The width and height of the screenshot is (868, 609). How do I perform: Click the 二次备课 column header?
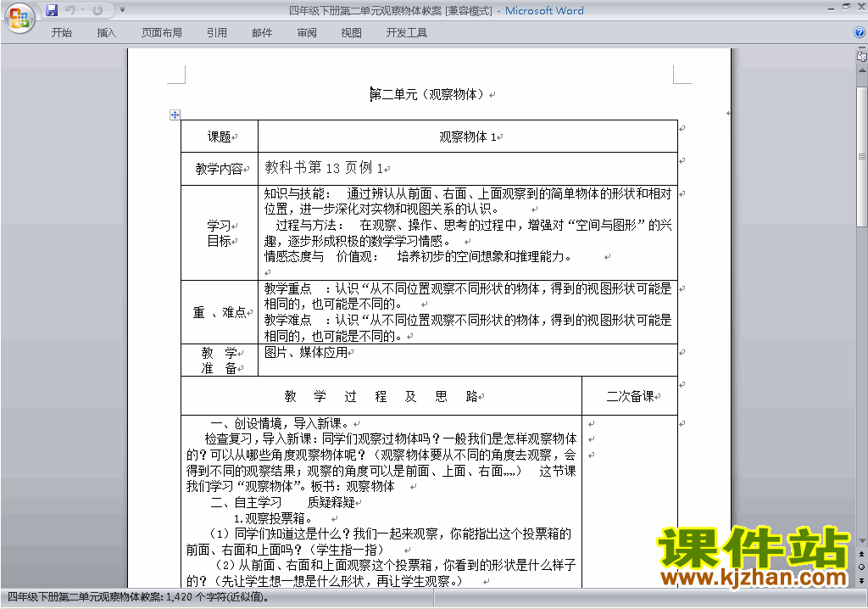tap(630, 396)
